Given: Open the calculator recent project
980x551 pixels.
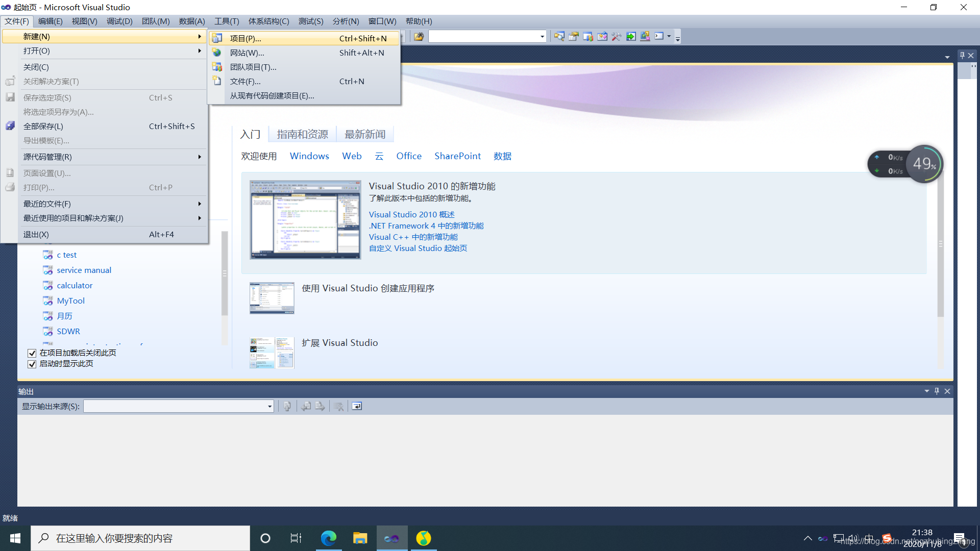Looking at the screenshot, I should tap(75, 285).
